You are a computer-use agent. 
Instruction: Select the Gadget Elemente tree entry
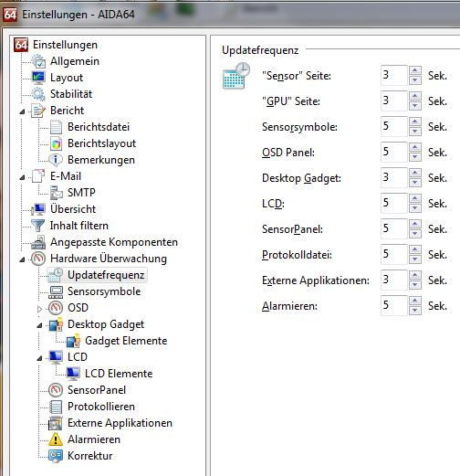(126, 341)
